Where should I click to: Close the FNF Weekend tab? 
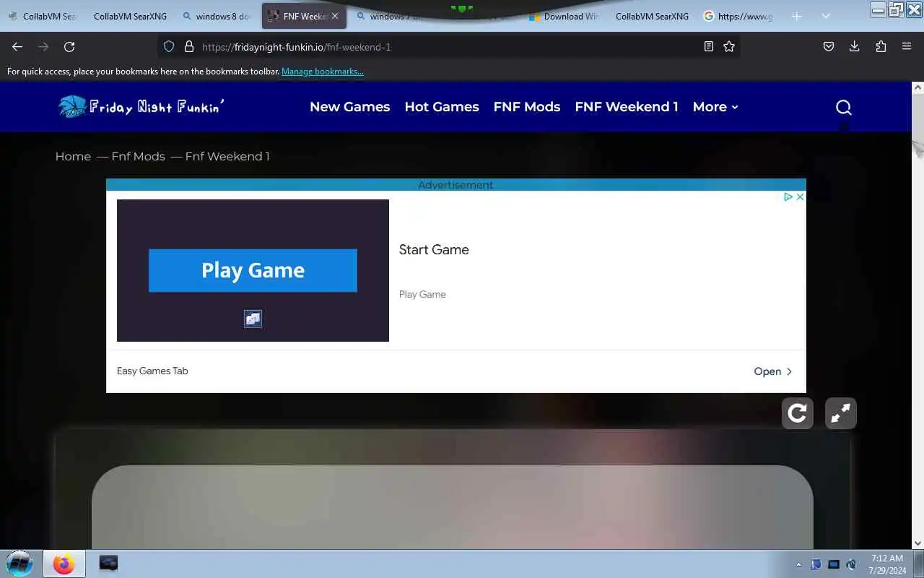tap(335, 16)
